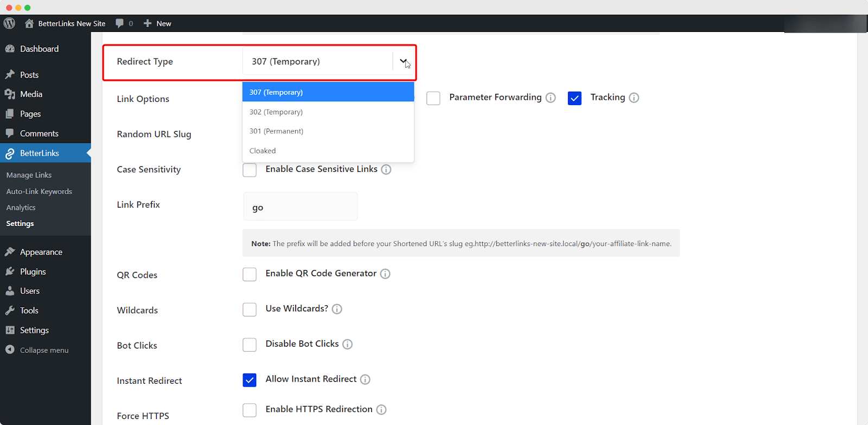Open Analytics submenu item

[x=21, y=208]
